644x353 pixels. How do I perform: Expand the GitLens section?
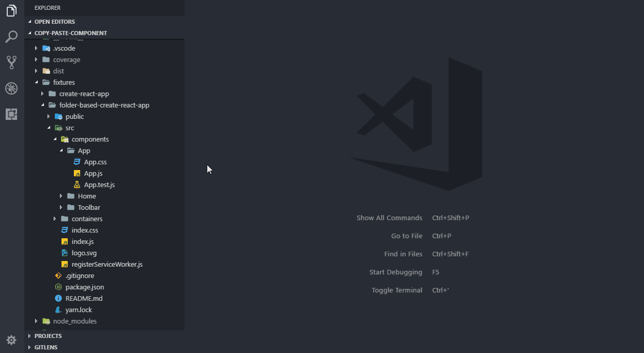pos(104,347)
